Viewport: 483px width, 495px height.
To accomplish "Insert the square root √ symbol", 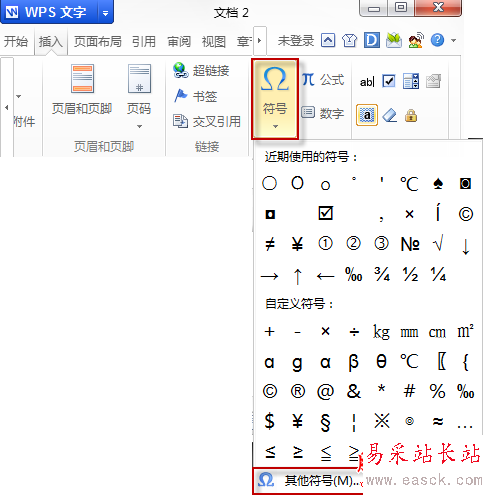I will coord(438,244).
